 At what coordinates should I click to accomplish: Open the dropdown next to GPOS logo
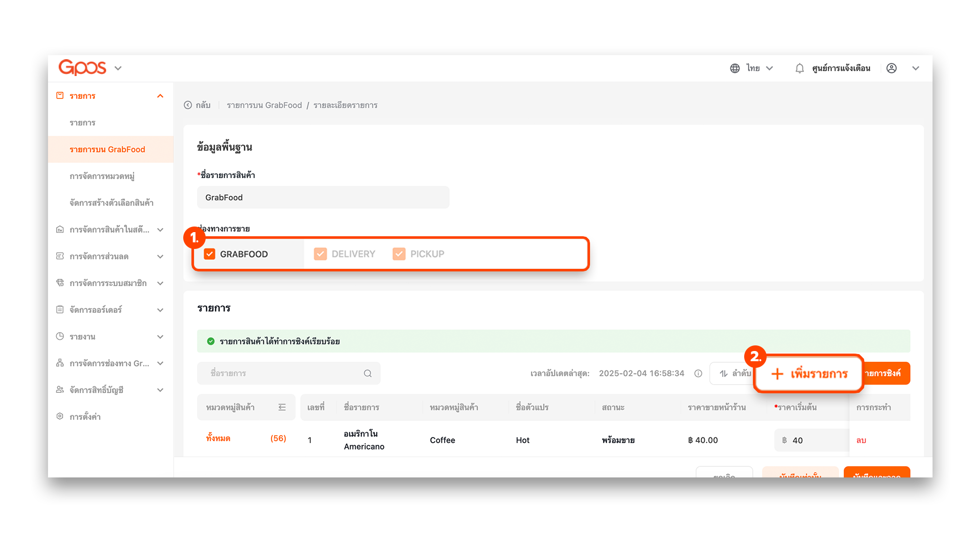pyautogui.click(x=118, y=68)
